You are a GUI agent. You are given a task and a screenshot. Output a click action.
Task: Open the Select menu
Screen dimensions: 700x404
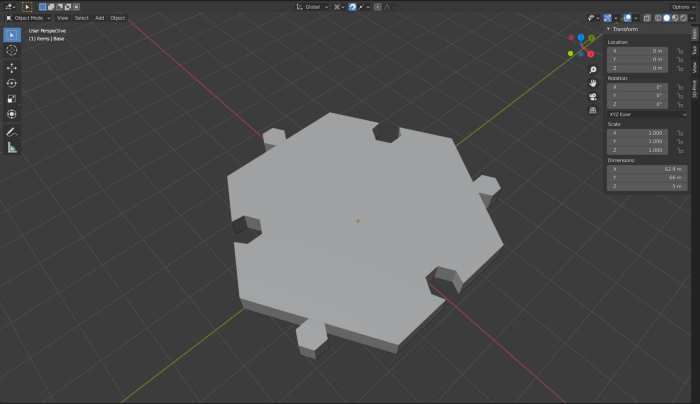pos(81,18)
